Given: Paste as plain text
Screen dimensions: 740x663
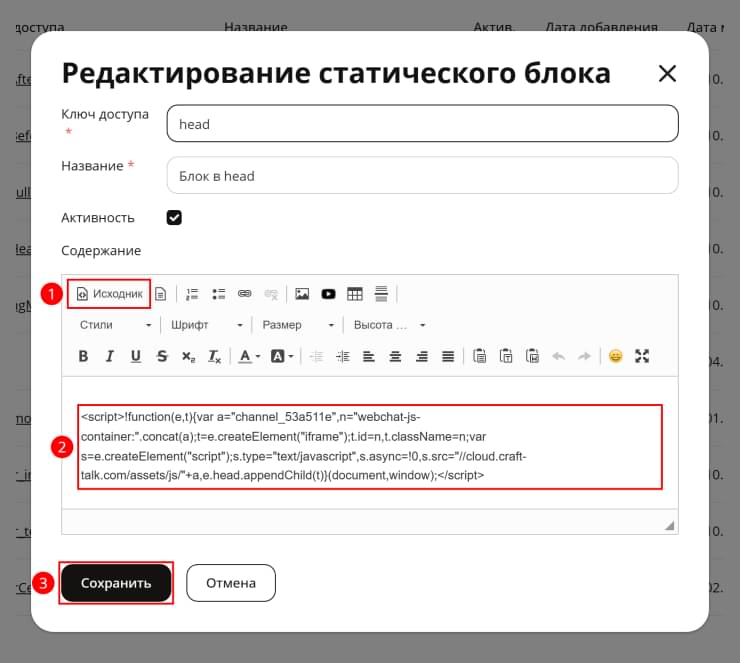Looking at the screenshot, I should (506, 356).
